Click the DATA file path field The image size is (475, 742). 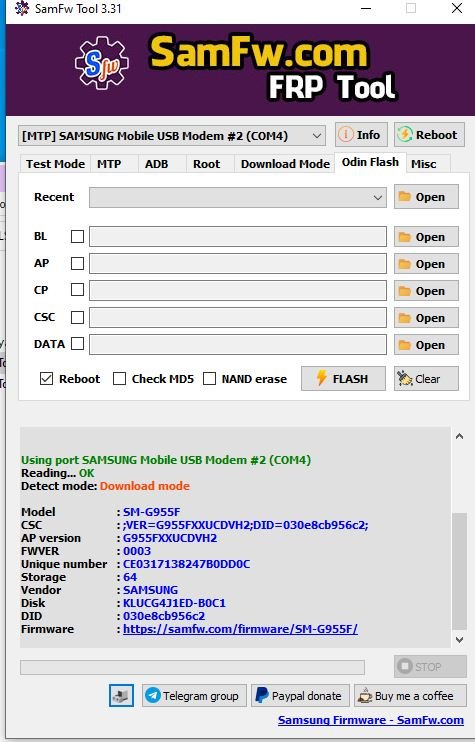pyautogui.click(x=238, y=344)
